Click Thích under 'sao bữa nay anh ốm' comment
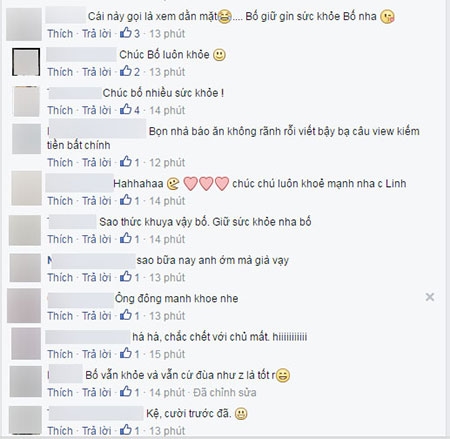Image resolution: width=450 pixels, height=439 pixels. [60, 277]
